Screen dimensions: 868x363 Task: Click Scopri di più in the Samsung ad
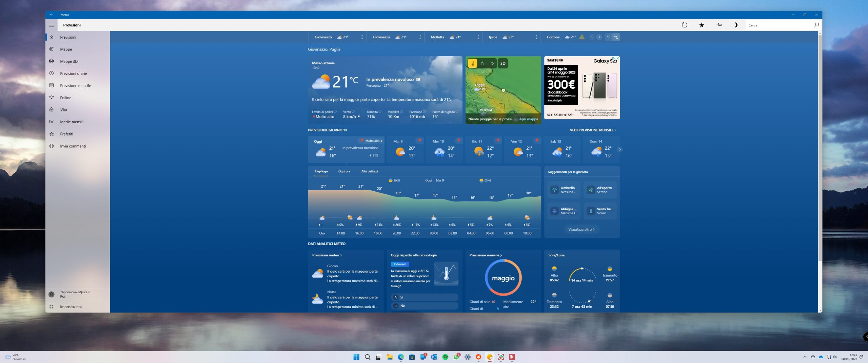(554, 101)
